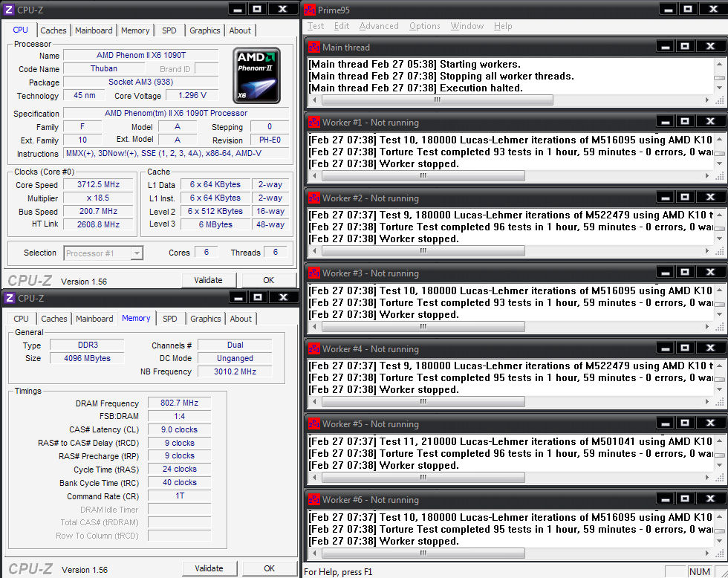The height and width of the screenshot is (578, 728).
Task: Click the DRAM Frequency value 802.7 MHz
Action: pyautogui.click(x=179, y=403)
